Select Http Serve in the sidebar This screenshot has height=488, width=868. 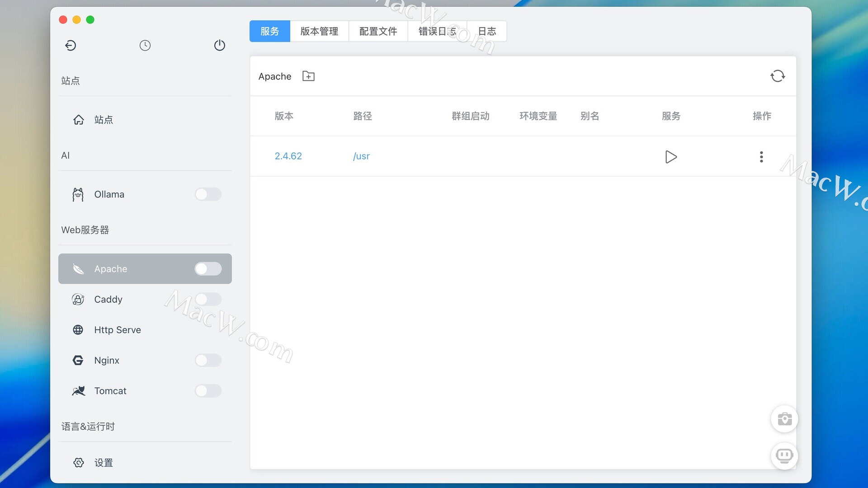[145, 330]
